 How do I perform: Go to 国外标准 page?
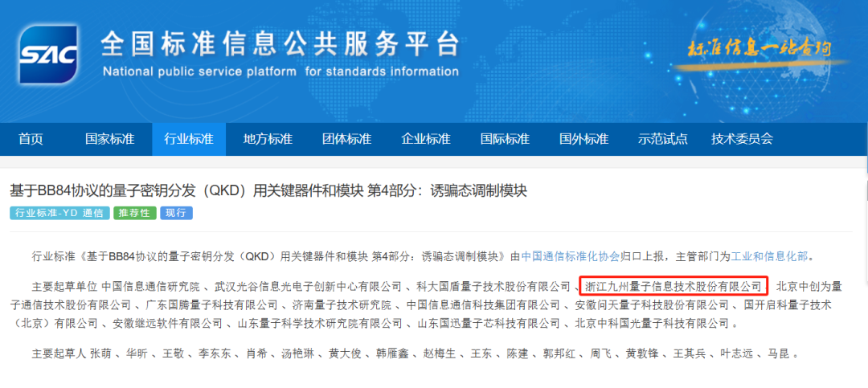tap(584, 139)
